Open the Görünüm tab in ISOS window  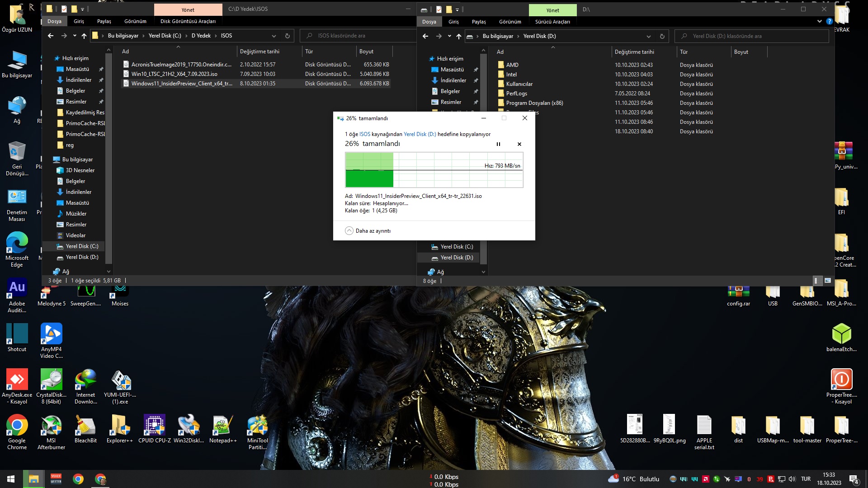(135, 21)
